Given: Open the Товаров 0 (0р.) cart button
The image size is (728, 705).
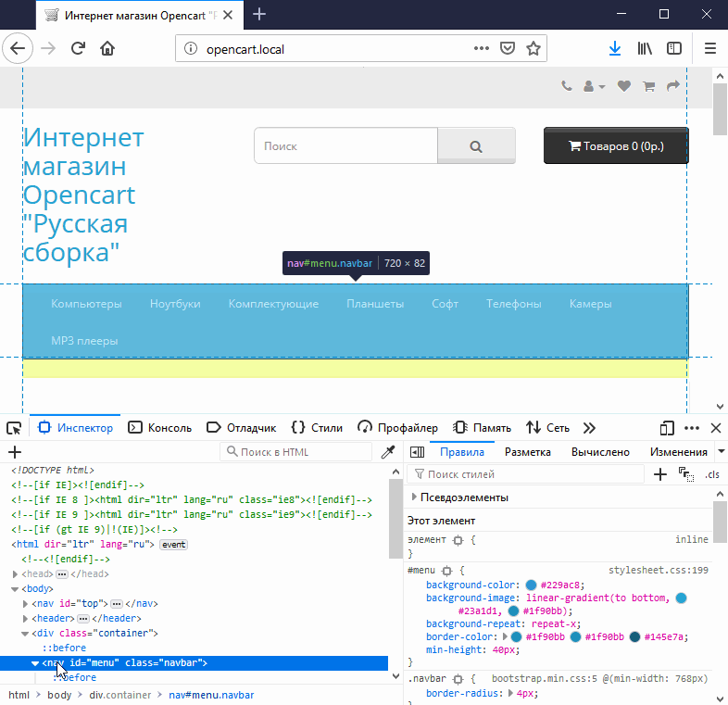Looking at the screenshot, I should coord(616,145).
